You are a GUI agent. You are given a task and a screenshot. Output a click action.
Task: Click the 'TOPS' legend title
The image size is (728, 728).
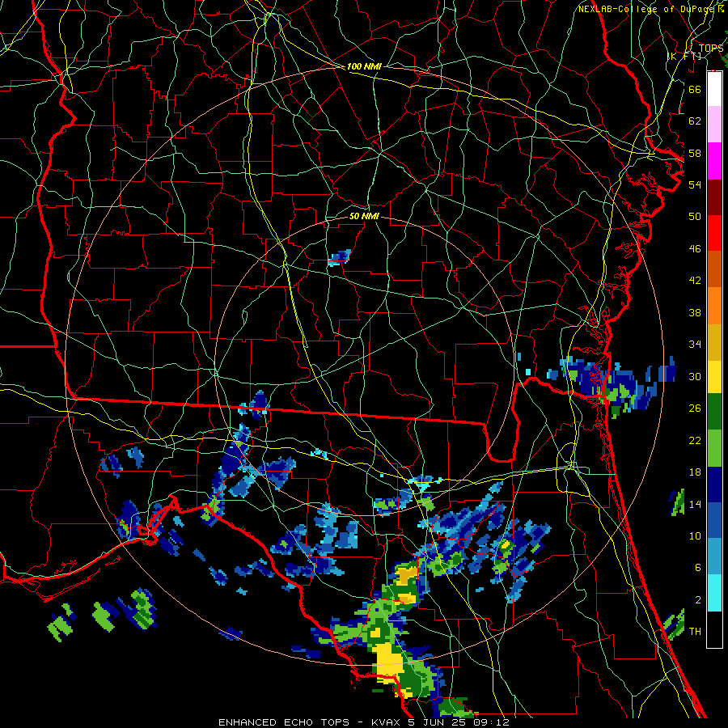tap(711, 49)
